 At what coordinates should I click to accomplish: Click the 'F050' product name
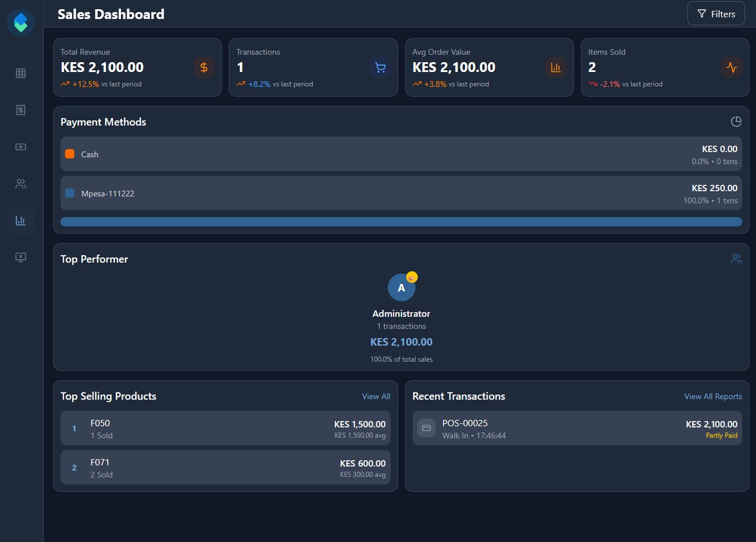coord(100,423)
